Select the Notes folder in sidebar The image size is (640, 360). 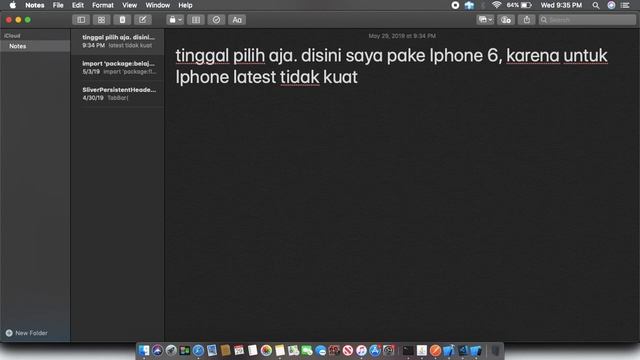click(x=35, y=46)
